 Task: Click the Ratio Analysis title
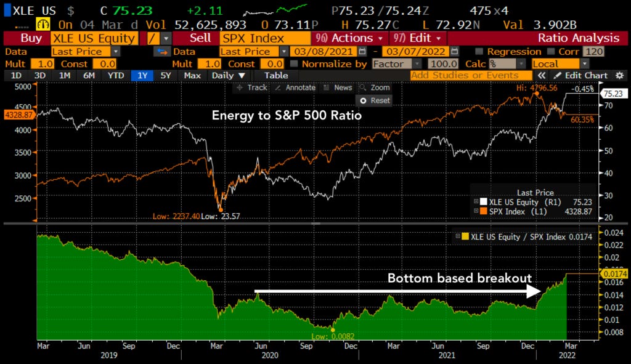point(579,38)
